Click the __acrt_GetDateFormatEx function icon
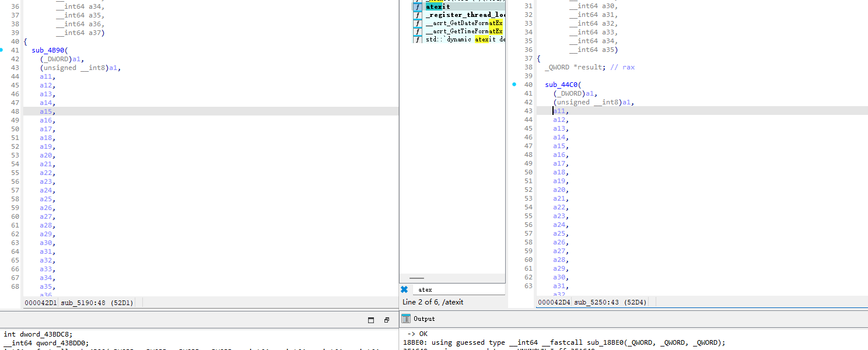Image resolution: width=868 pixels, height=350 pixels. [418, 23]
